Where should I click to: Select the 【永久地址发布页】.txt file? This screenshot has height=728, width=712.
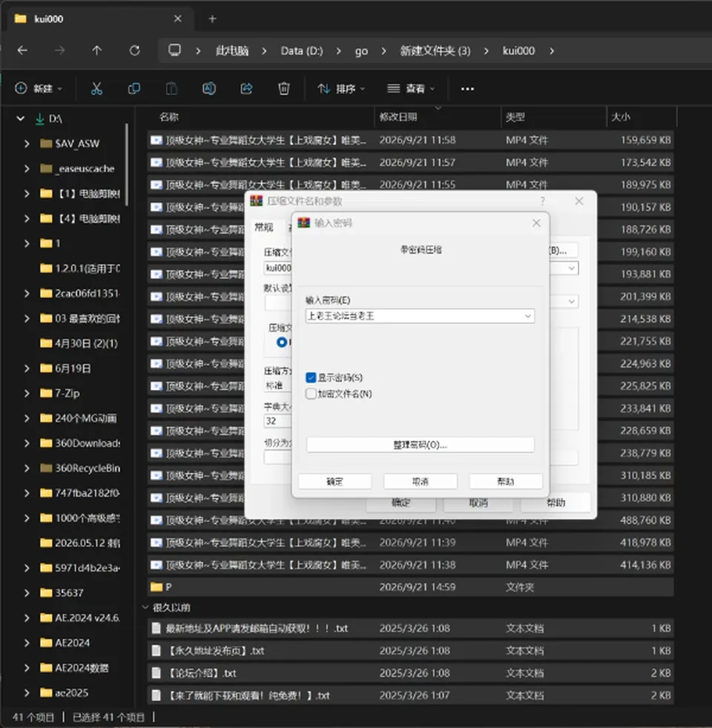(x=411, y=650)
